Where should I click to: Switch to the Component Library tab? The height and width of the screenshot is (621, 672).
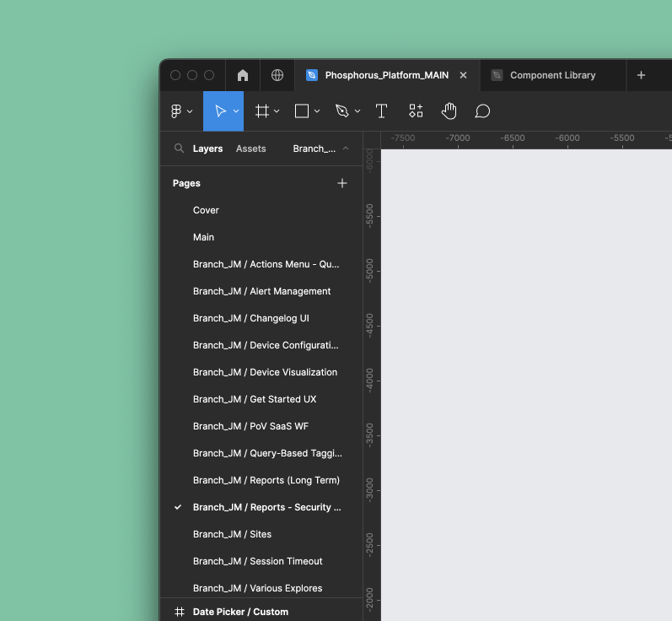(x=552, y=75)
